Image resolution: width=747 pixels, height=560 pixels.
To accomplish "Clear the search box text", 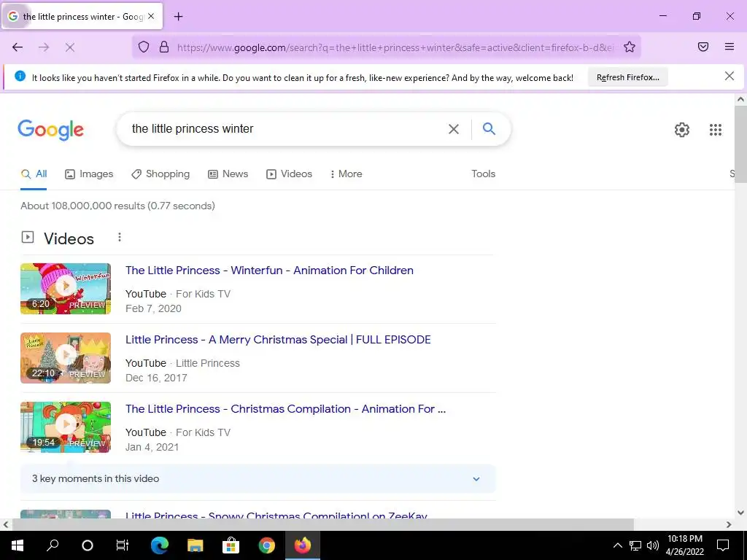I will click(x=454, y=129).
